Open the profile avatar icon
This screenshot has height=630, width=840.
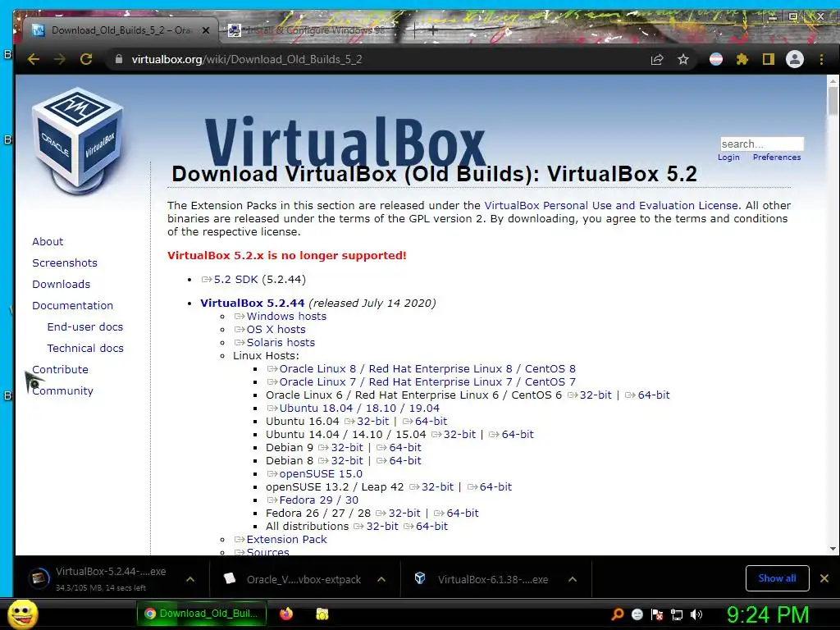(794, 59)
